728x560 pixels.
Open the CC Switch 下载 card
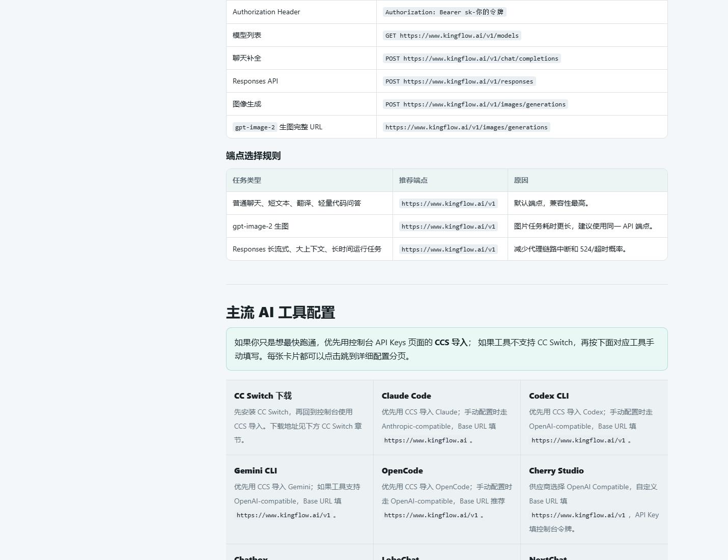pos(299,417)
